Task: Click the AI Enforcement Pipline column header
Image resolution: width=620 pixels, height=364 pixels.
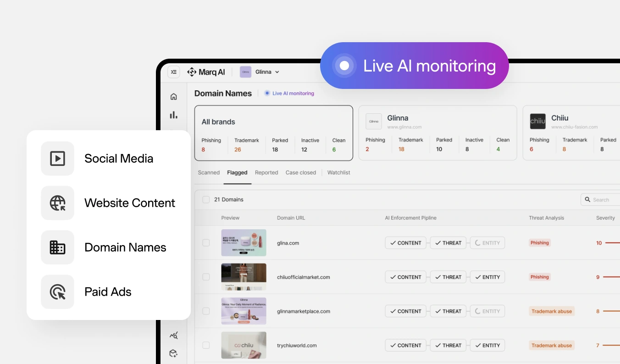Action: (411, 218)
